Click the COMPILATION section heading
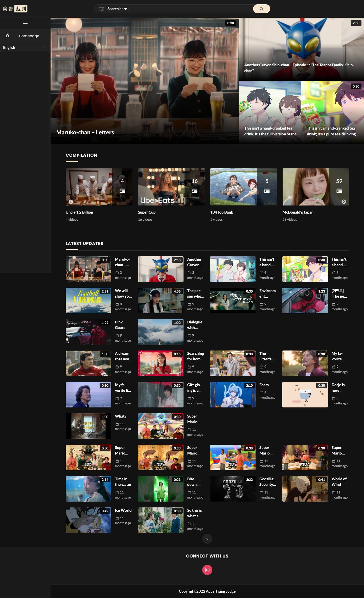The image size is (364, 598). point(81,155)
